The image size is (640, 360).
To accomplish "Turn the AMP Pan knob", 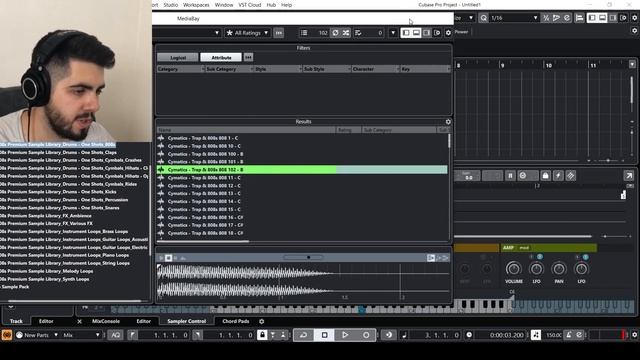I will pyautogui.click(x=559, y=269).
